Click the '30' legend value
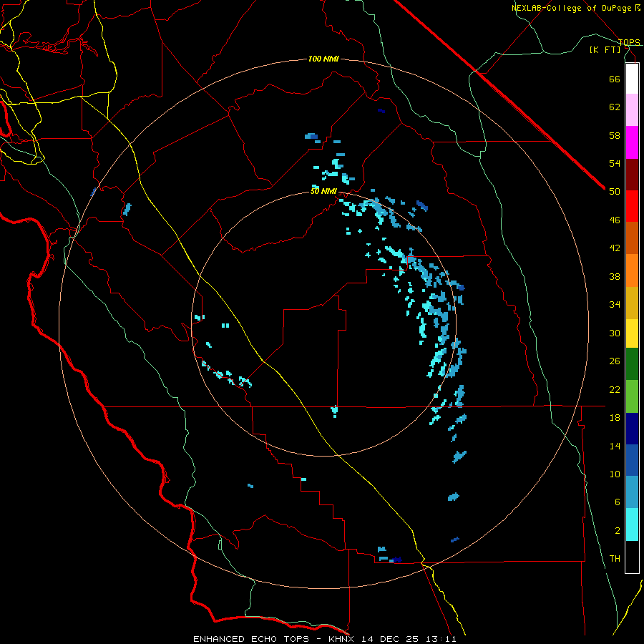Screen dimensions: 644x644 (615, 333)
